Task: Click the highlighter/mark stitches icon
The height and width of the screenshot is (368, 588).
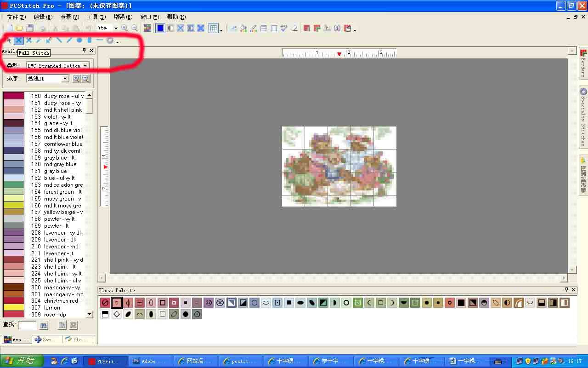Action: click(253, 28)
